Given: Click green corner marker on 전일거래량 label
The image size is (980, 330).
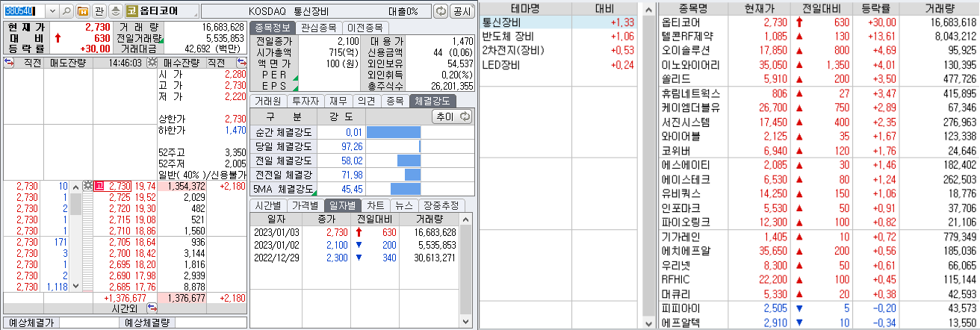Looking at the screenshot, I should point(160,40).
